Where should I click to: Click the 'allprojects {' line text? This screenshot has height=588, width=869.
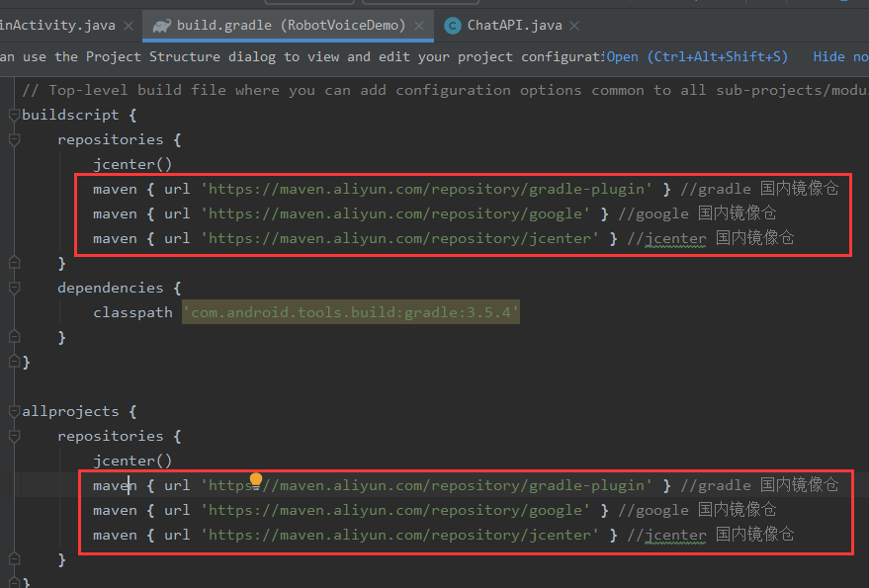pos(79,411)
